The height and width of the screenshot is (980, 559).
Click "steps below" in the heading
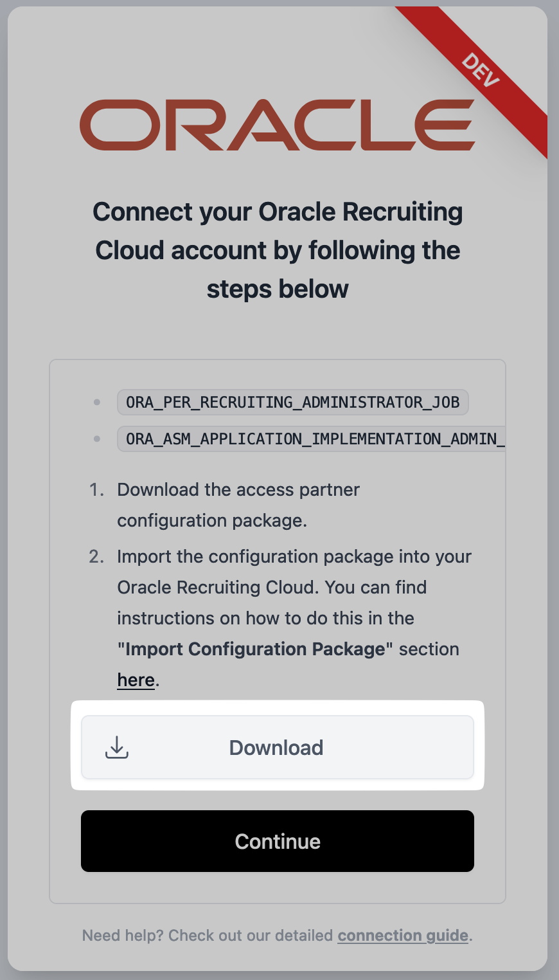[278, 289]
